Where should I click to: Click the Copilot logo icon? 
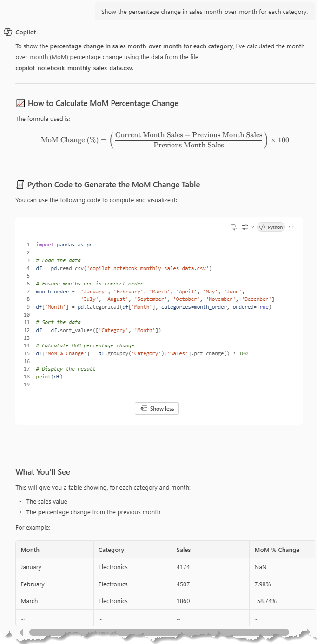click(x=7, y=32)
